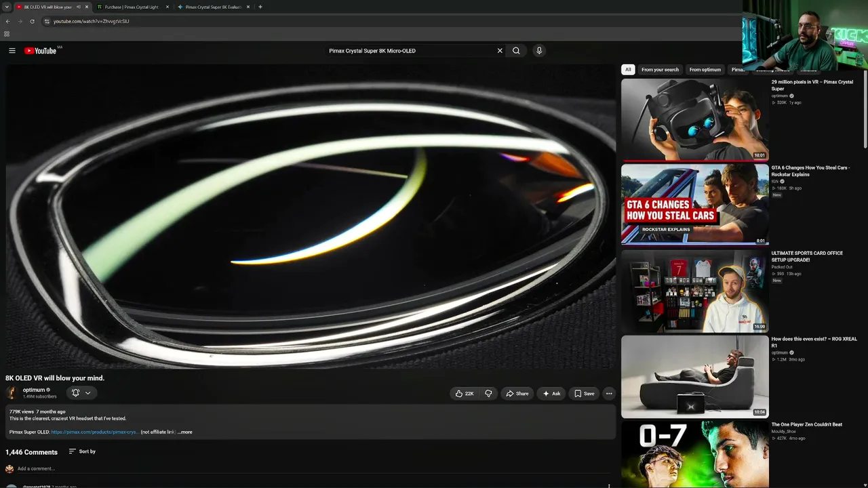868x488 pixels.
Task: Click title 'The One Player Zen Couldn't Beat'
Action: (807, 424)
